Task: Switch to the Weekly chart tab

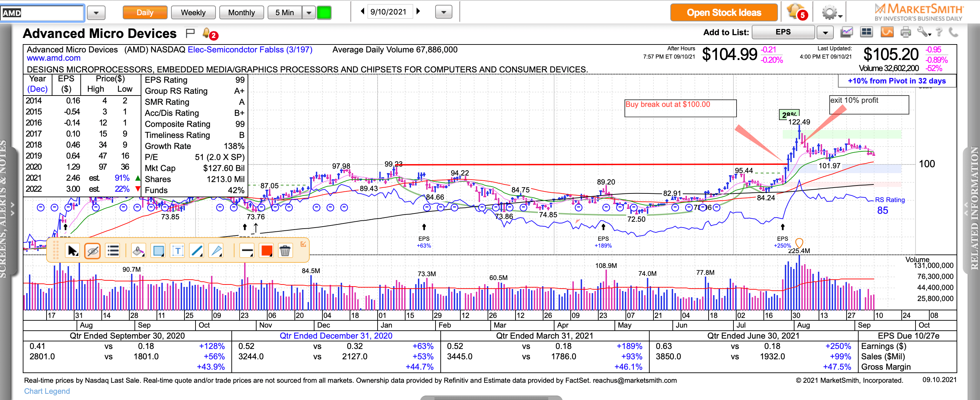Action: tap(193, 12)
